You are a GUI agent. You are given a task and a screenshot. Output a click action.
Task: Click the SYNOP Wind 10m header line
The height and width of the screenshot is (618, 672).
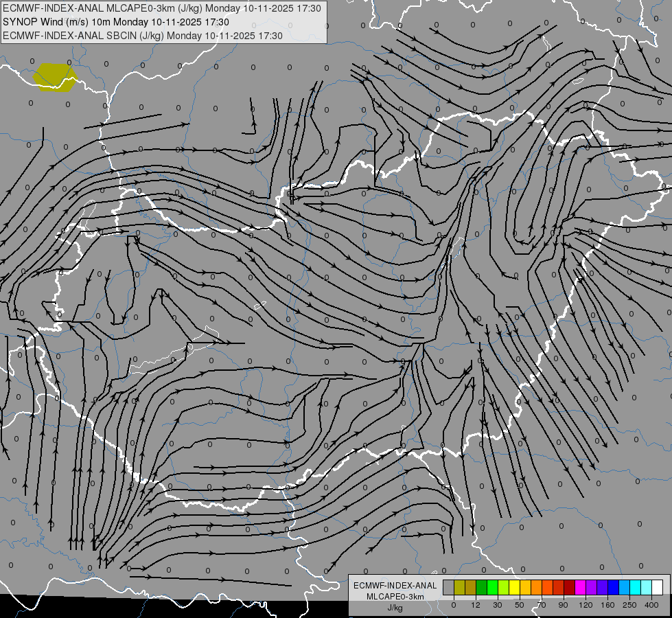(x=116, y=22)
